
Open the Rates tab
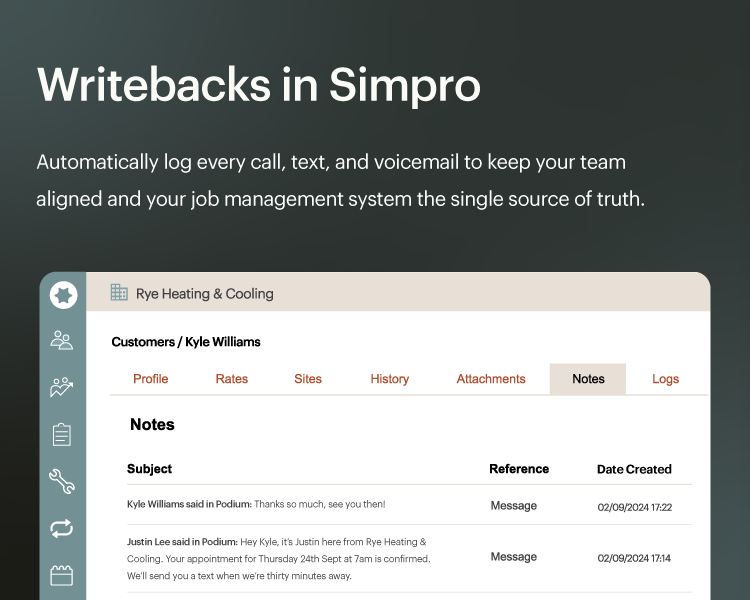tap(232, 379)
